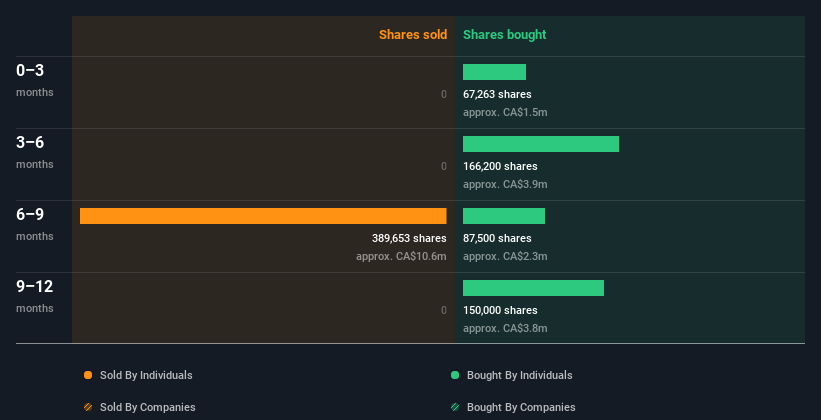Click the orange 6–9 months shares sold bar

pyautogui.click(x=263, y=216)
